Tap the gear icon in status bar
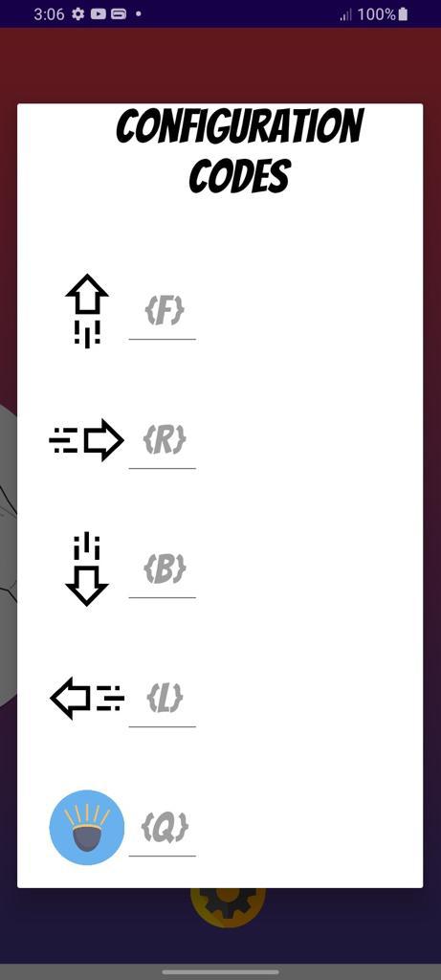The height and width of the screenshot is (980, 441). 78,13
